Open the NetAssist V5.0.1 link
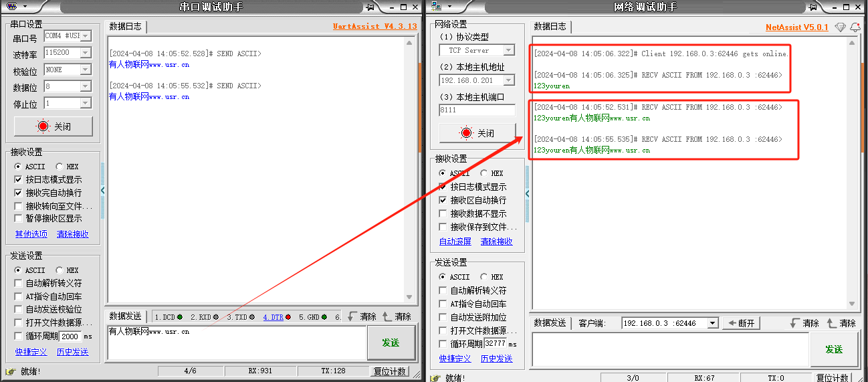 click(797, 27)
